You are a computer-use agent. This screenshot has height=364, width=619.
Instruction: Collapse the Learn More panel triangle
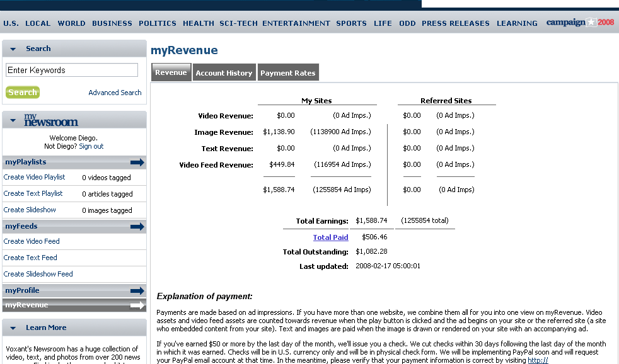pyautogui.click(x=13, y=328)
